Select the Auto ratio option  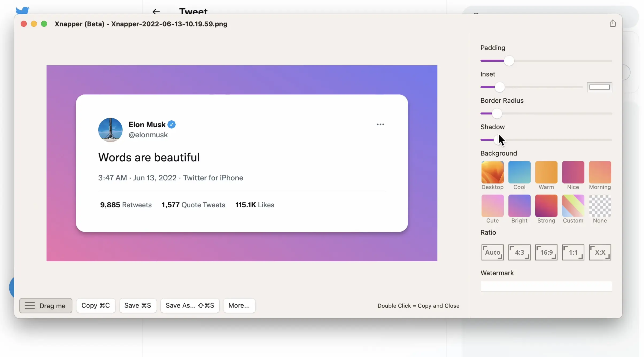(x=492, y=252)
